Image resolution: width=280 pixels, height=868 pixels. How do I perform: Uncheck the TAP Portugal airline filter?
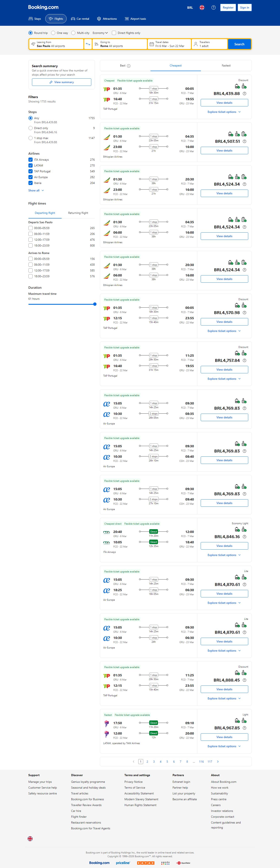click(31, 171)
